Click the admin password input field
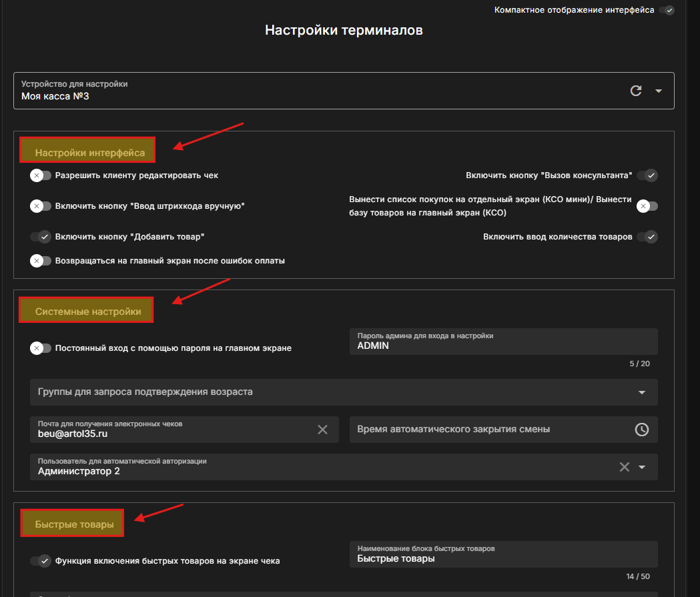 point(504,342)
